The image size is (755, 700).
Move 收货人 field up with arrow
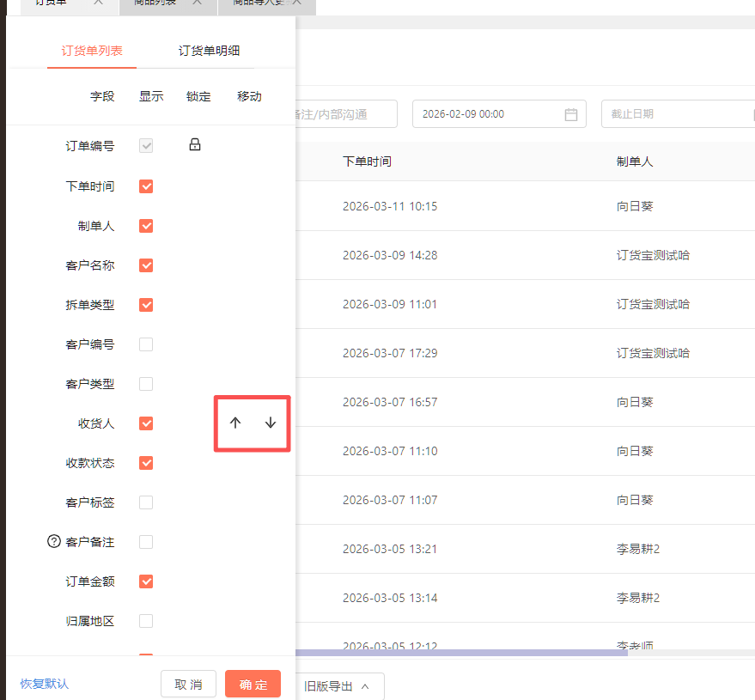pyautogui.click(x=235, y=423)
